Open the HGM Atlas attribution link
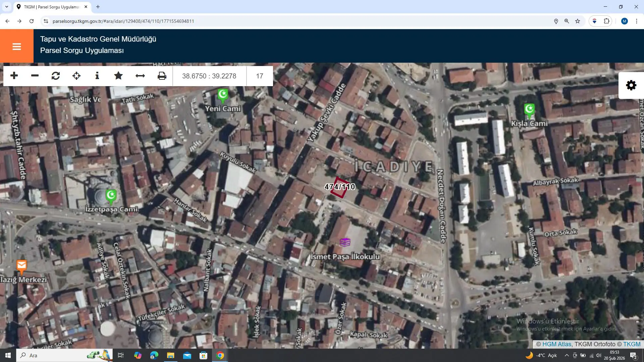 point(556,344)
